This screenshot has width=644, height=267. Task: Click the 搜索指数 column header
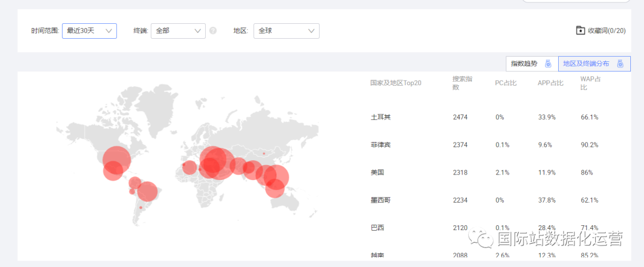tap(462, 83)
